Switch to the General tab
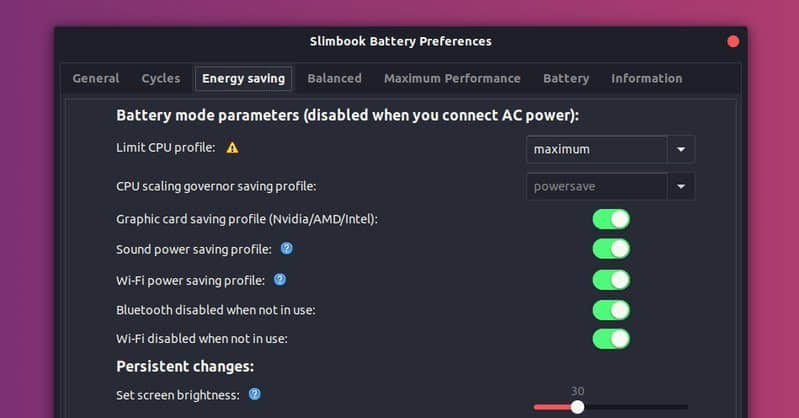 96,78
